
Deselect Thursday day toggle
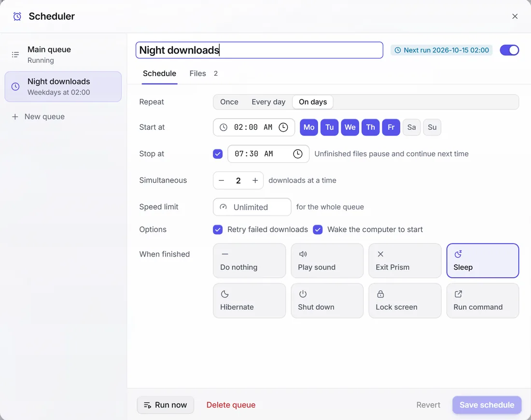tap(370, 127)
